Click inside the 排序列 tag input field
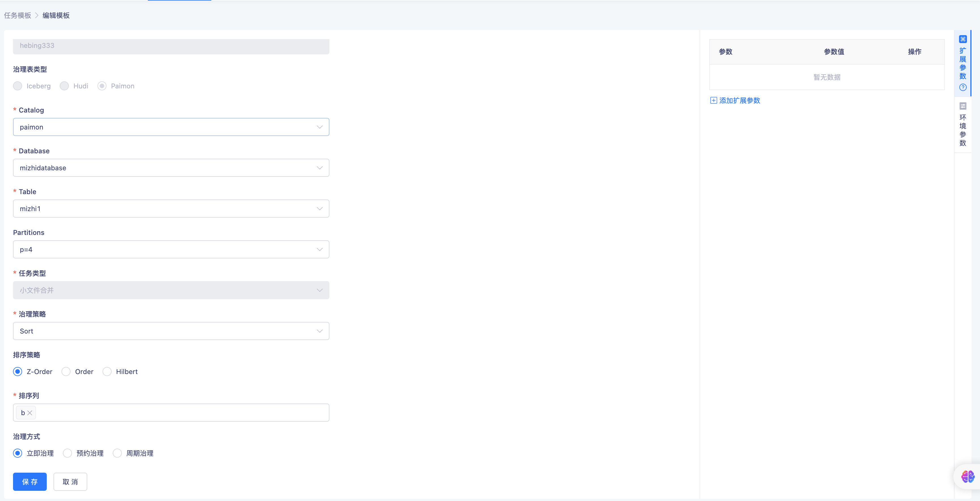This screenshot has height=501, width=980. coord(171,413)
